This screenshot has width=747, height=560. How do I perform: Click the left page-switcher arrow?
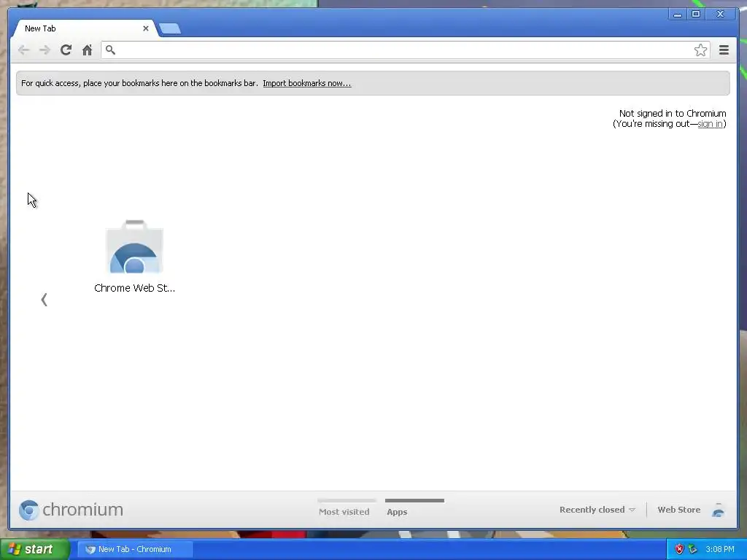[x=44, y=300]
